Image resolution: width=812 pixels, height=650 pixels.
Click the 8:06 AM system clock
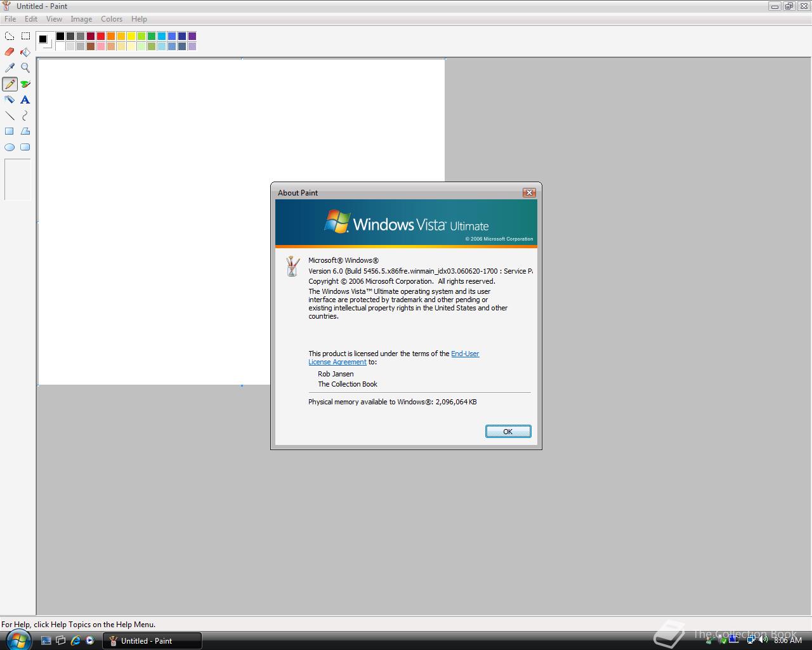click(788, 640)
